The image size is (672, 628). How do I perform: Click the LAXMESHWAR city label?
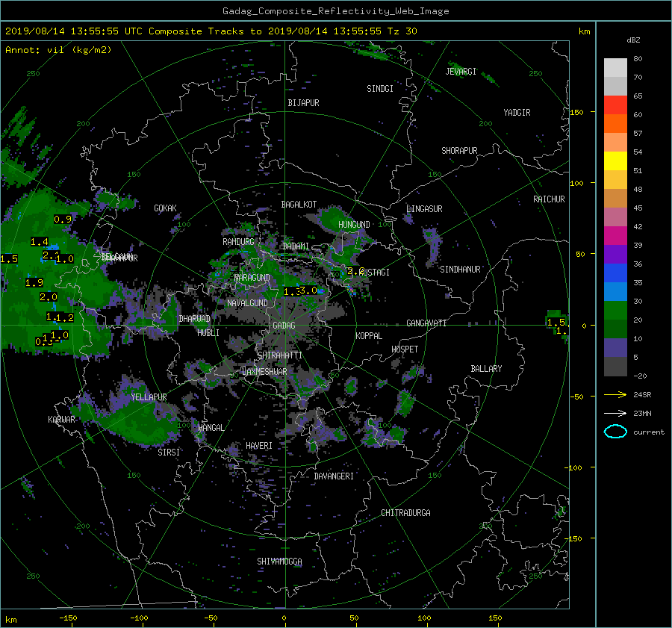(x=264, y=372)
